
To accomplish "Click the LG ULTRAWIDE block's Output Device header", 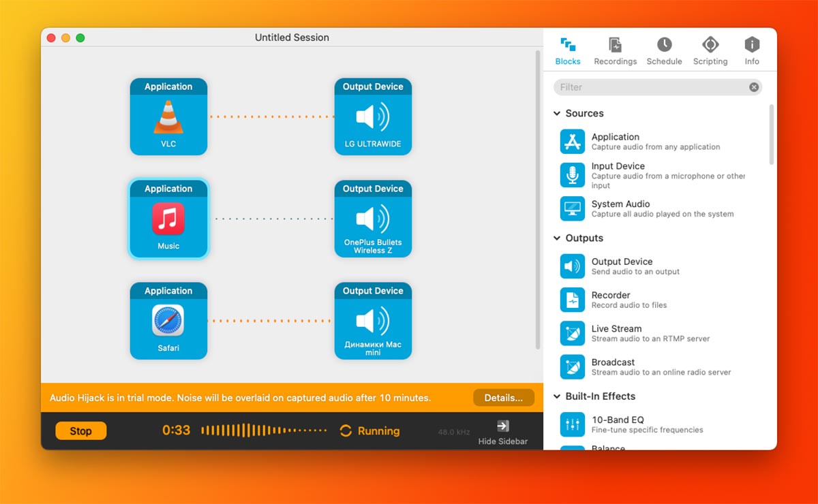I will tap(373, 86).
